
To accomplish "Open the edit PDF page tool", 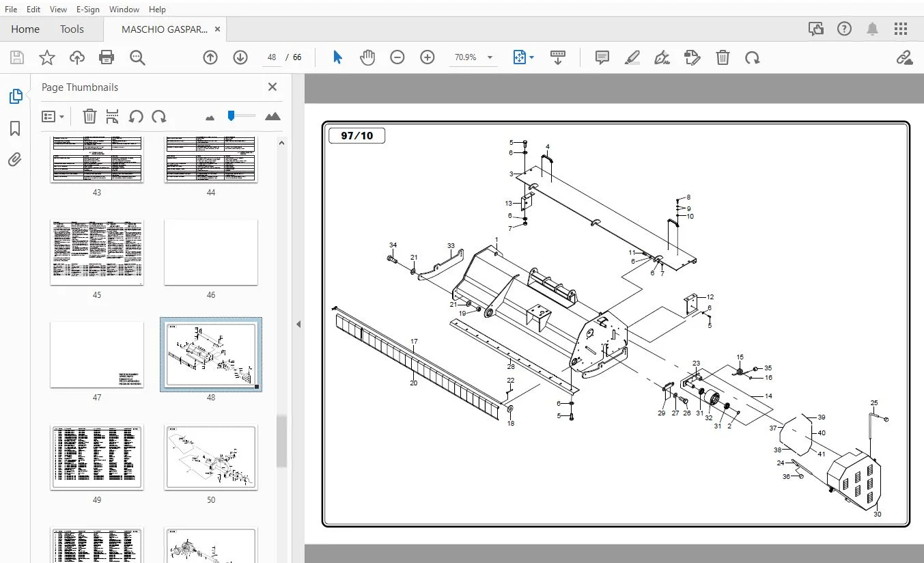I will point(692,57).
